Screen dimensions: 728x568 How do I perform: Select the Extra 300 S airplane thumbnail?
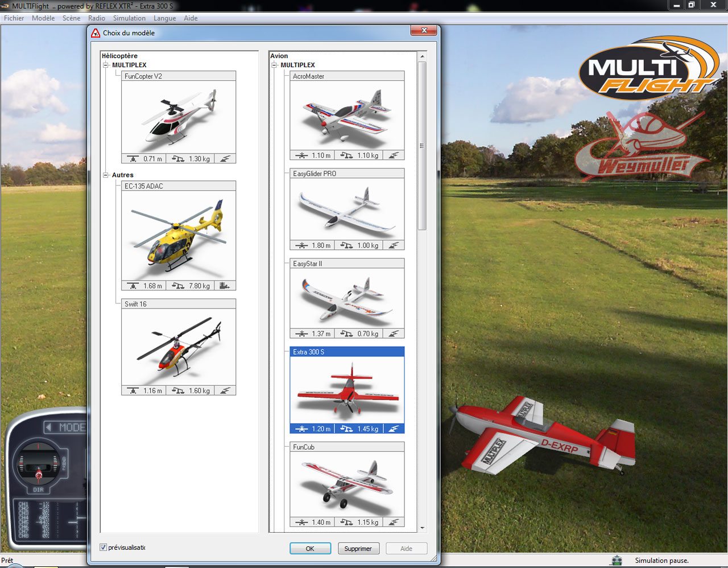point(347,390)
